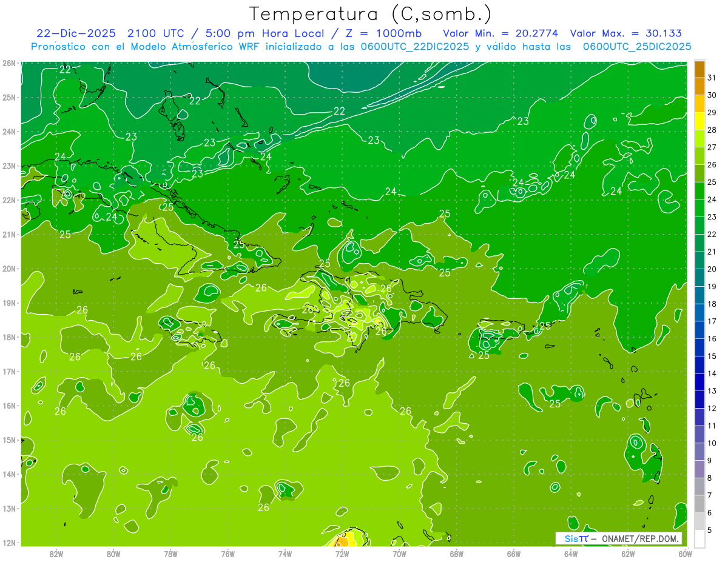Click the "82W" longitude axis label
The image size is (728, 562).
pos(56,554)
